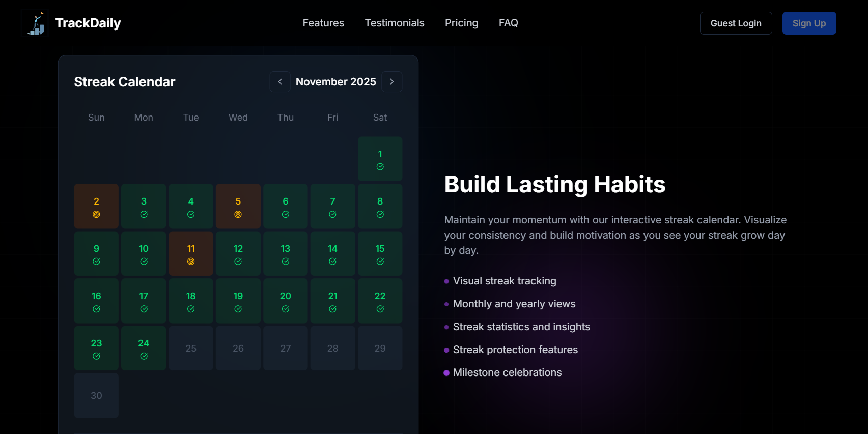Navigate to the previous month
The width and height of the screenshot is (868, 434).
point(280,81)
